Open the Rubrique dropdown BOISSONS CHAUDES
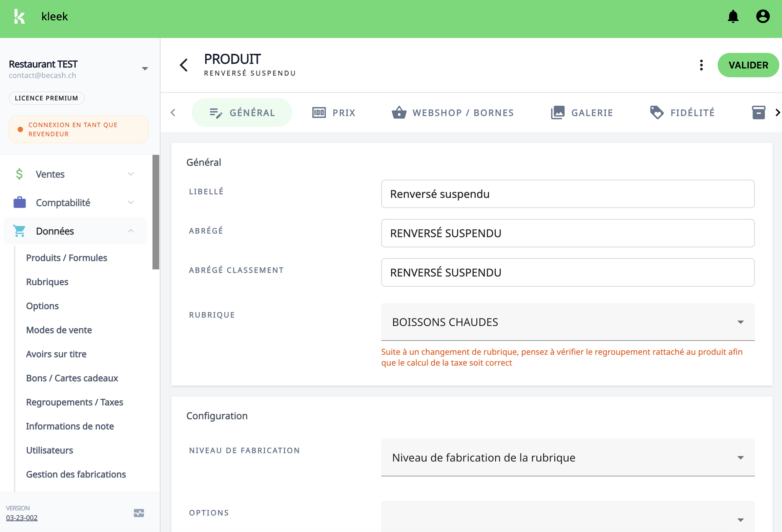 [568, 322]
